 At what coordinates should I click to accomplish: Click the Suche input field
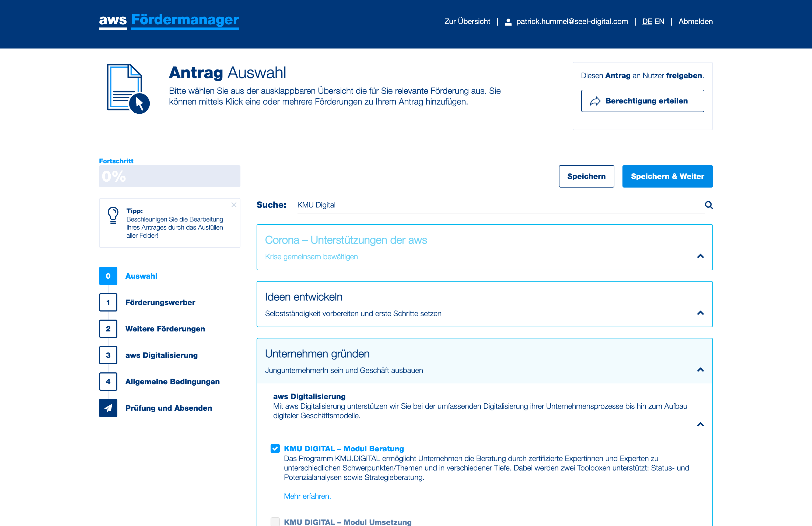[500, 205]
